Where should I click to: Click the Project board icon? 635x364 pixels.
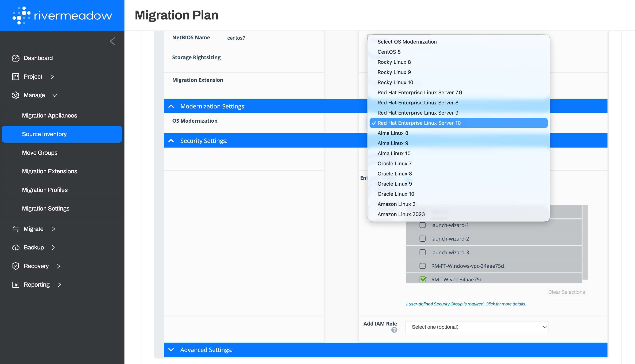(x=15, y=77)
